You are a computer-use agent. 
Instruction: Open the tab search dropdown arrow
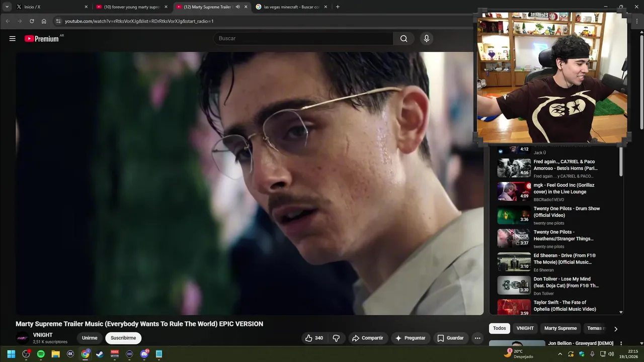click(7, 7)
